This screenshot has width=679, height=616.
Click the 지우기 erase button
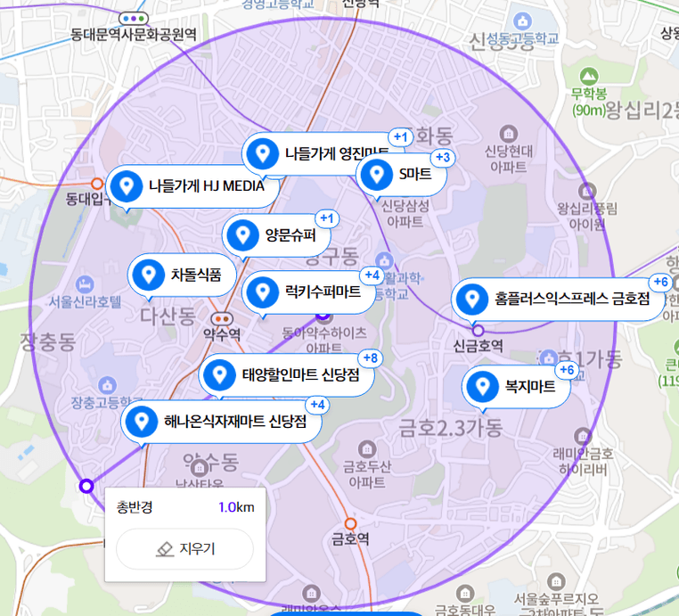[x=185, y=549]
